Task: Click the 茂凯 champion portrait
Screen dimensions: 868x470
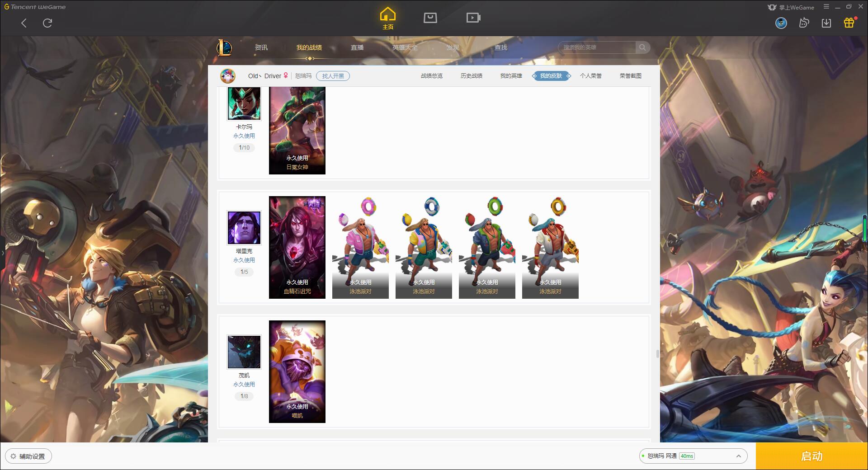Action: click(244, 352)
